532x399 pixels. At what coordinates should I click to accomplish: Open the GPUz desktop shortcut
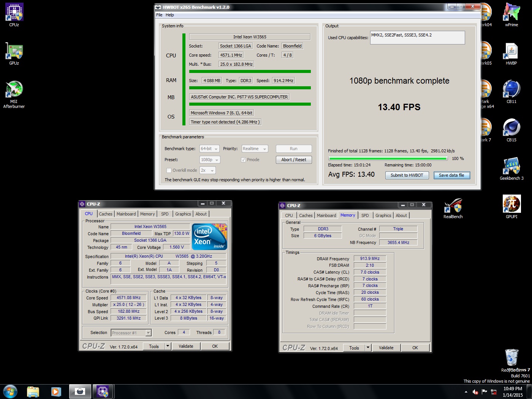pyautogui.click(x=14, y=54)
